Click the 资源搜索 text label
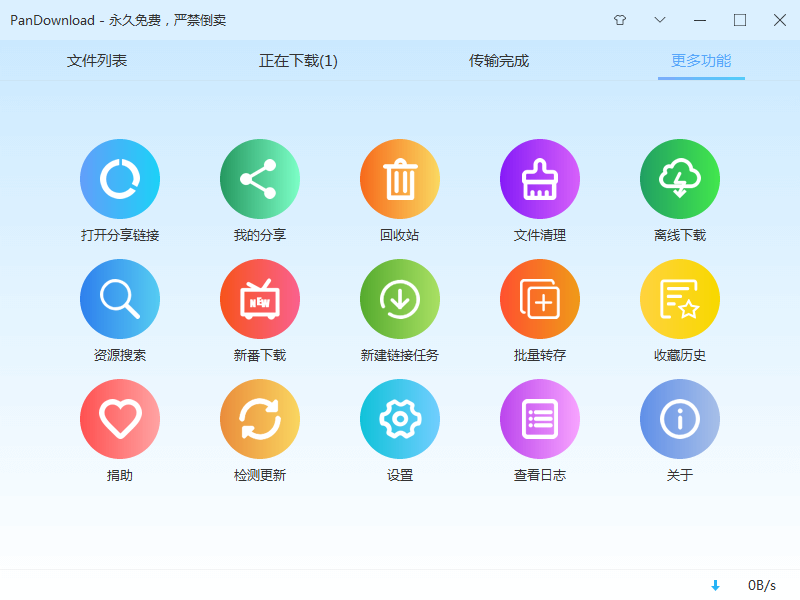This screenshot has width=800, height=600. [120, 355]
